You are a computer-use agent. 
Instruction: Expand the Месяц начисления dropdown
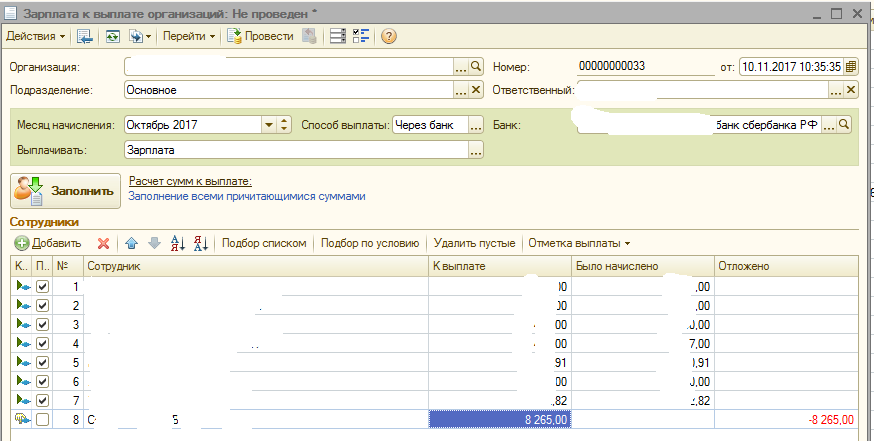coord(268,125)
